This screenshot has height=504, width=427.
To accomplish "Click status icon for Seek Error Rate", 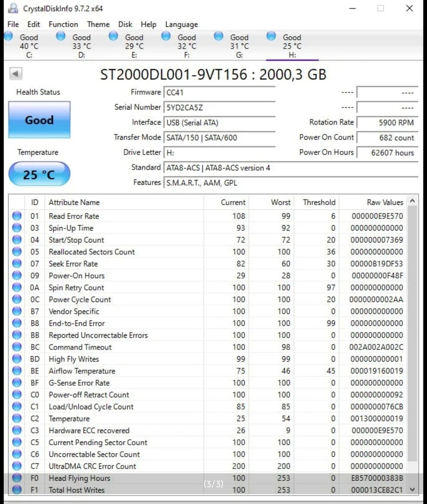I will pos(17,263).
